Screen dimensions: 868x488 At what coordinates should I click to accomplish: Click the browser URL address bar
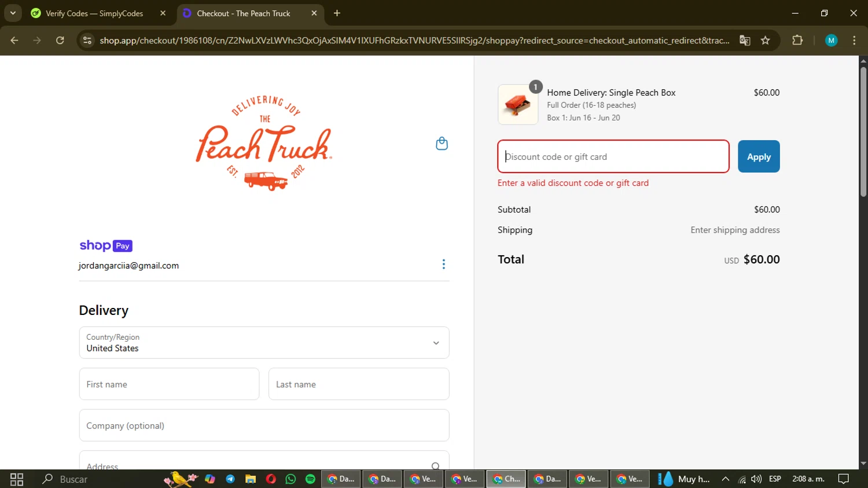[x=414, y=41]
